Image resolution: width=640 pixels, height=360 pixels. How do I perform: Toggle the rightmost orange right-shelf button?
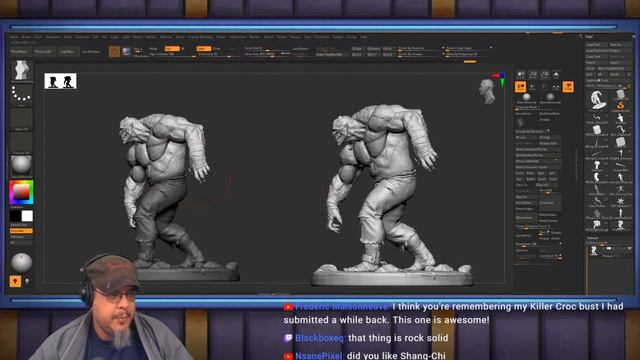568,87
